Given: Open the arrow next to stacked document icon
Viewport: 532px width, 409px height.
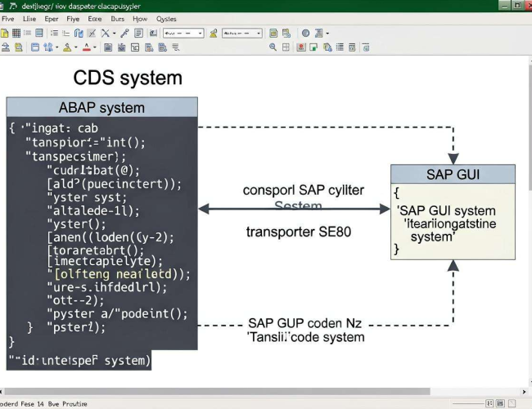Looking at the screenshot, I should click(x=327, y=34).
